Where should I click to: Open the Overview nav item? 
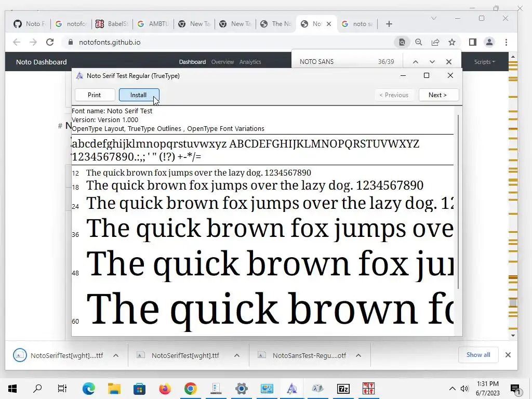(222, 62)
